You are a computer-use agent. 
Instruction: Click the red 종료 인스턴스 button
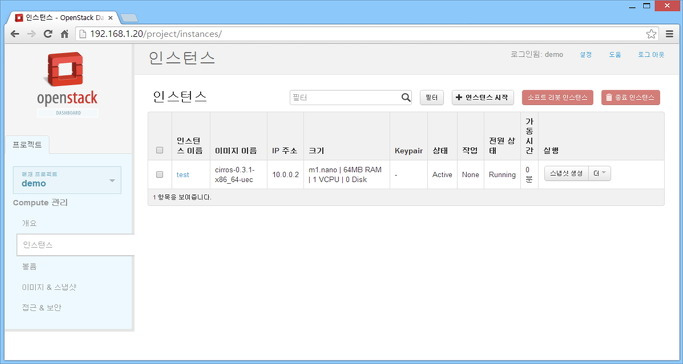pos(631,98)
